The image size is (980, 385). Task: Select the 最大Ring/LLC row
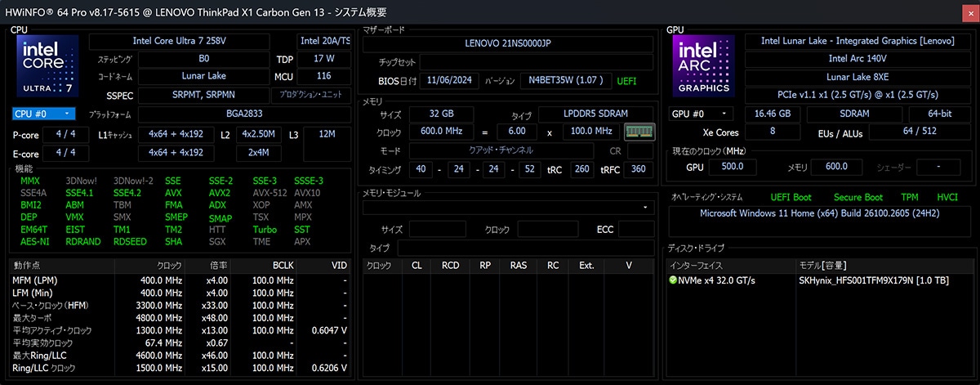tap(181, 354)
